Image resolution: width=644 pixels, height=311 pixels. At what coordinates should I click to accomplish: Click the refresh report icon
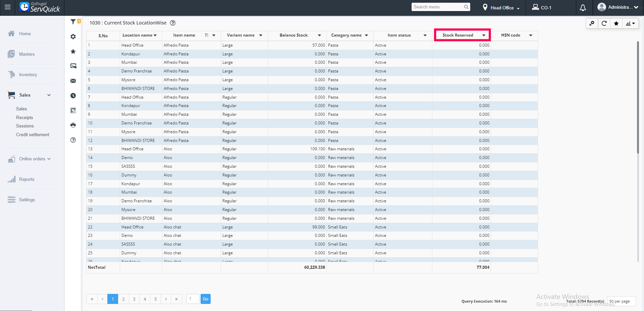pyautogui.click(x=604, y=23)
